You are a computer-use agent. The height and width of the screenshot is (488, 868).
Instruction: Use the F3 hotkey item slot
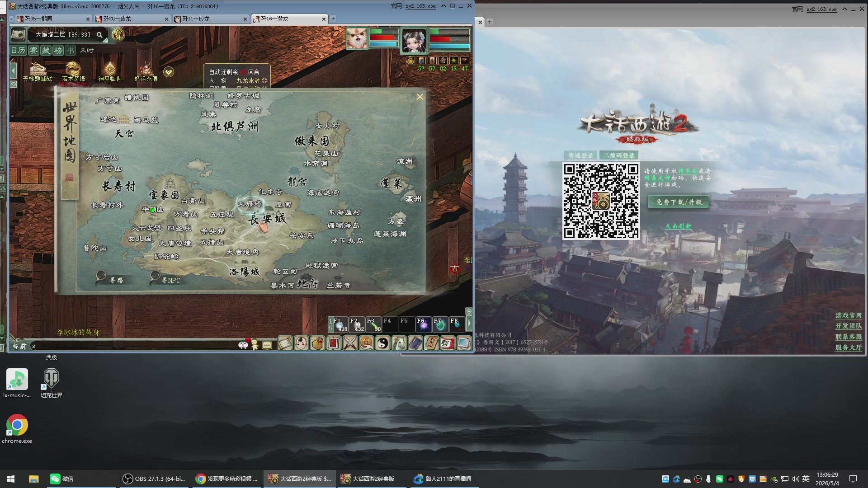pos(373,324)
